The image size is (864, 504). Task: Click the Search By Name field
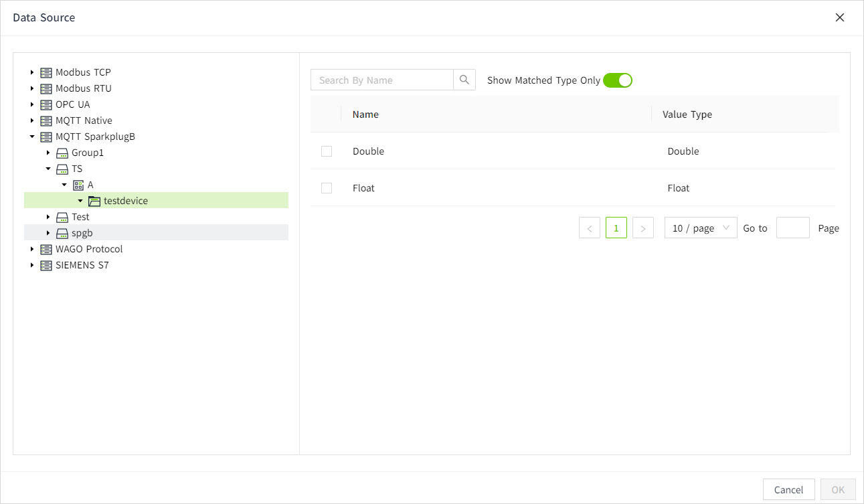pos(382,80)
